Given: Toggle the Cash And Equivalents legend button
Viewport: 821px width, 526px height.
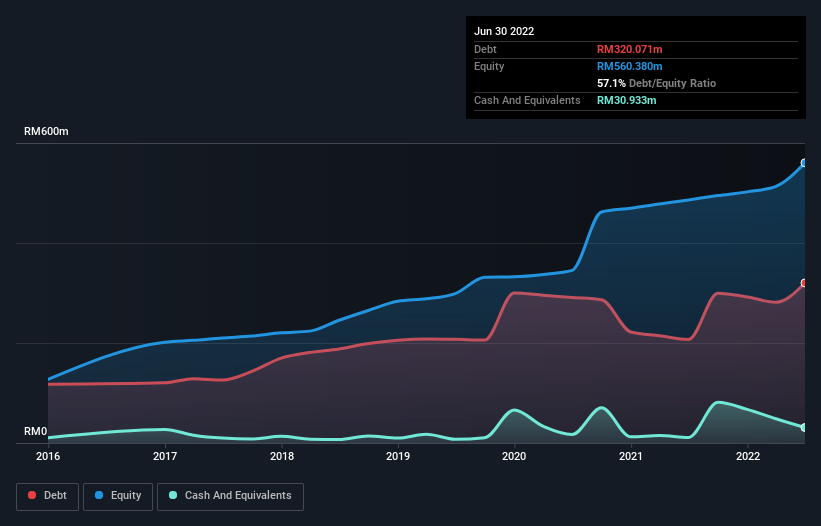Looking at the screenshot, I should 230,496.
